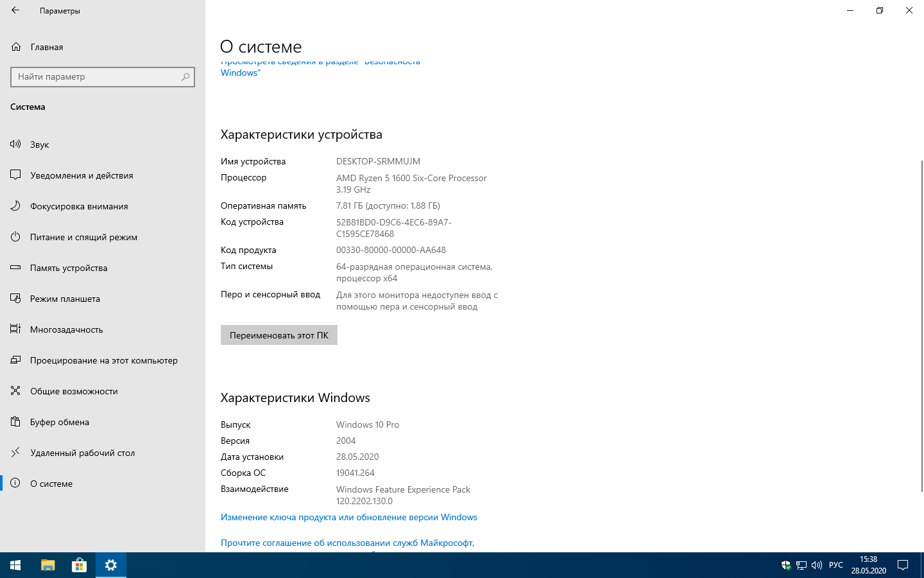The height and width of the screenshot is (578, 924).
Task: Select Общие возможности in the sidebar
Action: [x=103, y=391]
